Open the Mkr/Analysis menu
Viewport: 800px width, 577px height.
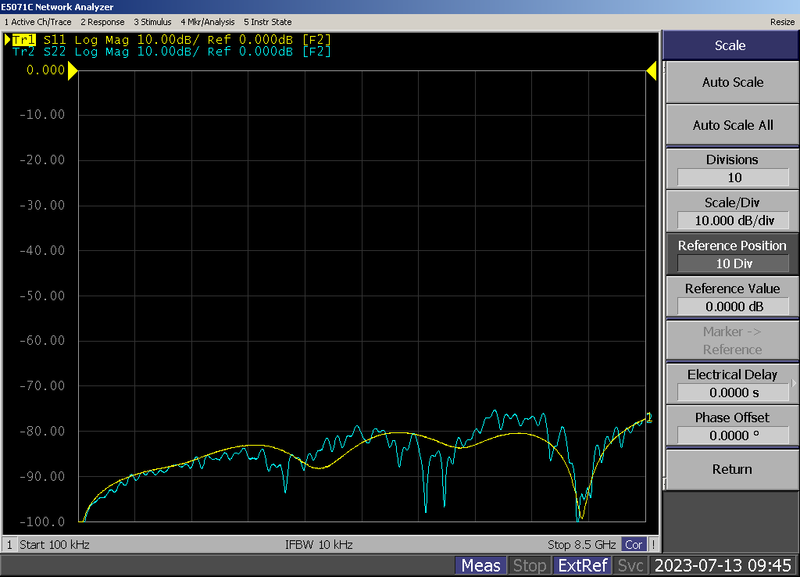click(208, 21)
